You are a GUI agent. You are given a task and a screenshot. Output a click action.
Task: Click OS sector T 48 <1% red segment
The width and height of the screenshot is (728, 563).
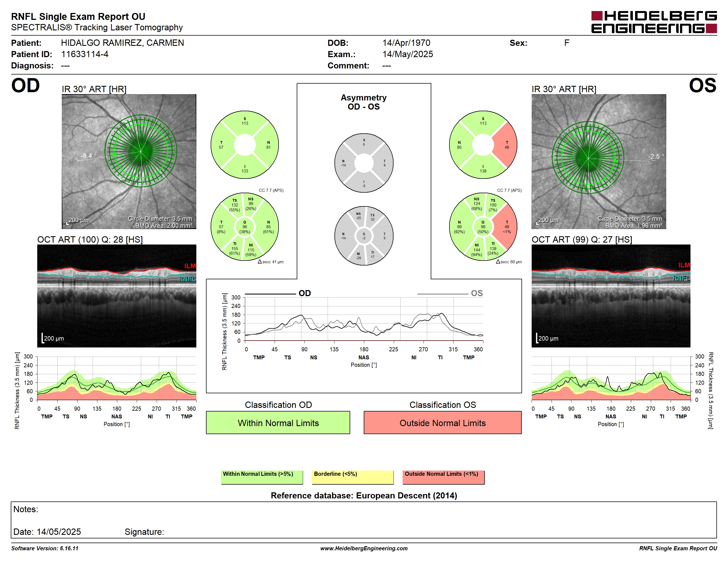(x=507, y=227)
